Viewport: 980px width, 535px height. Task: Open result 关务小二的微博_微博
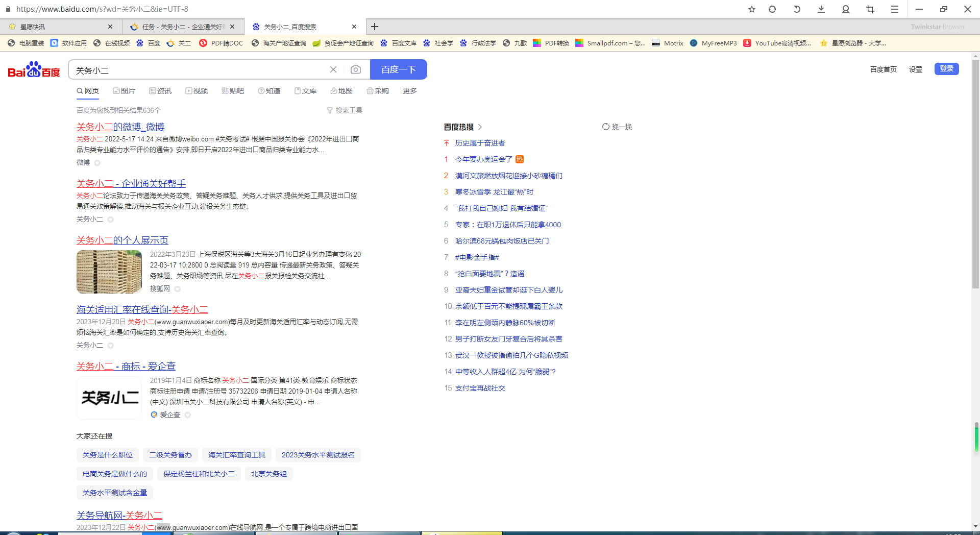120,127
